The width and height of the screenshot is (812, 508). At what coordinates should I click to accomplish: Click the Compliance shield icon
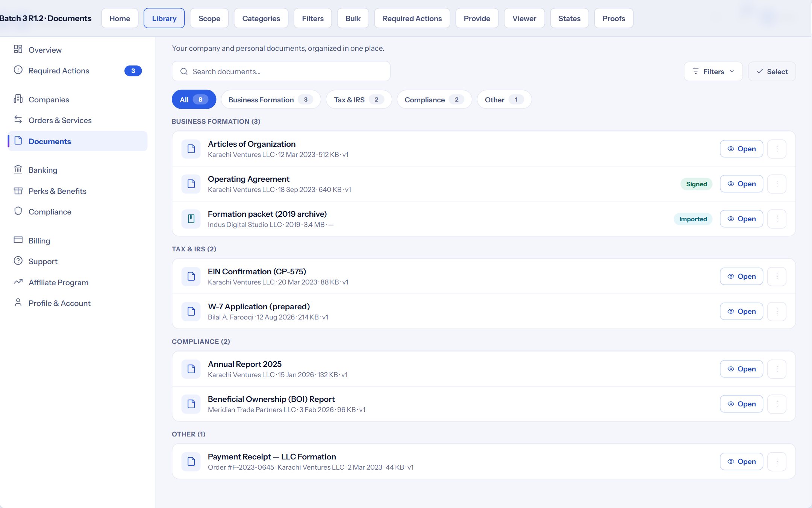point(18,211)
